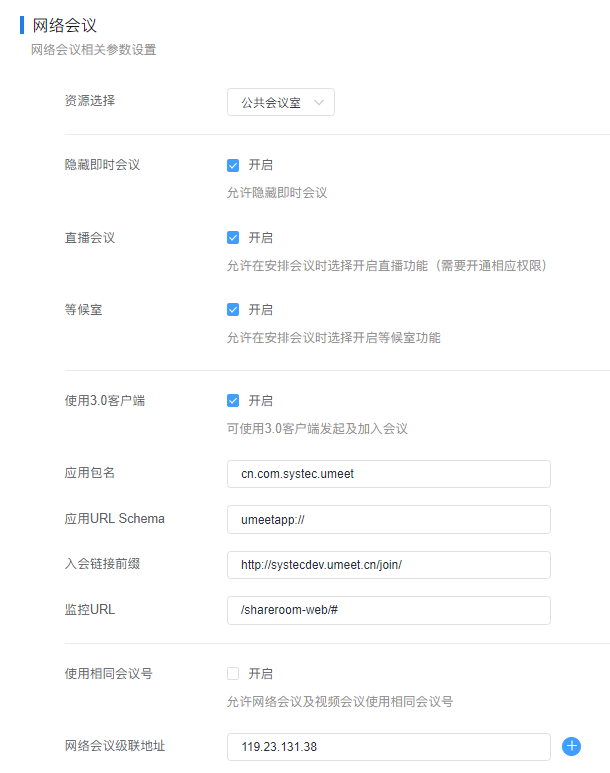This screenshot has width=610, height=773.
Task: Click the live broadcast permission hint text
Action: tap(387, 266)
